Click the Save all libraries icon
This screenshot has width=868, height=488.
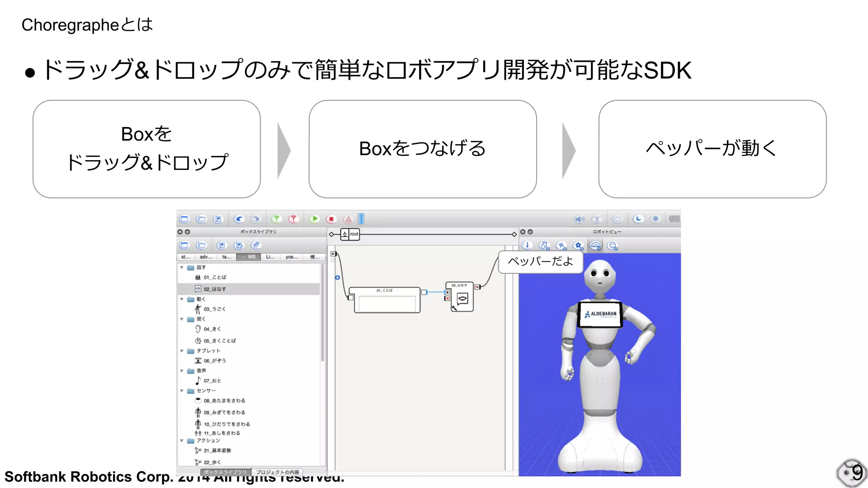pyautogui.click(x=256, y=245)
